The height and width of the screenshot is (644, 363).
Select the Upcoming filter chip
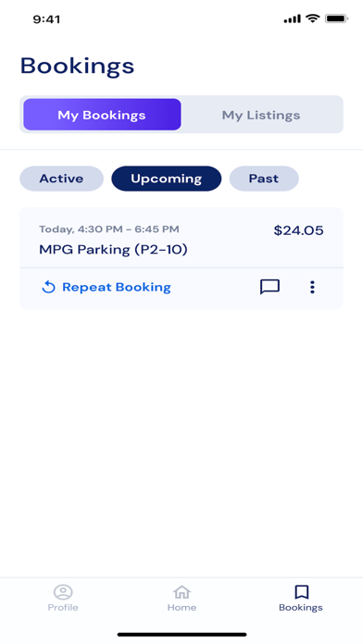166,179
